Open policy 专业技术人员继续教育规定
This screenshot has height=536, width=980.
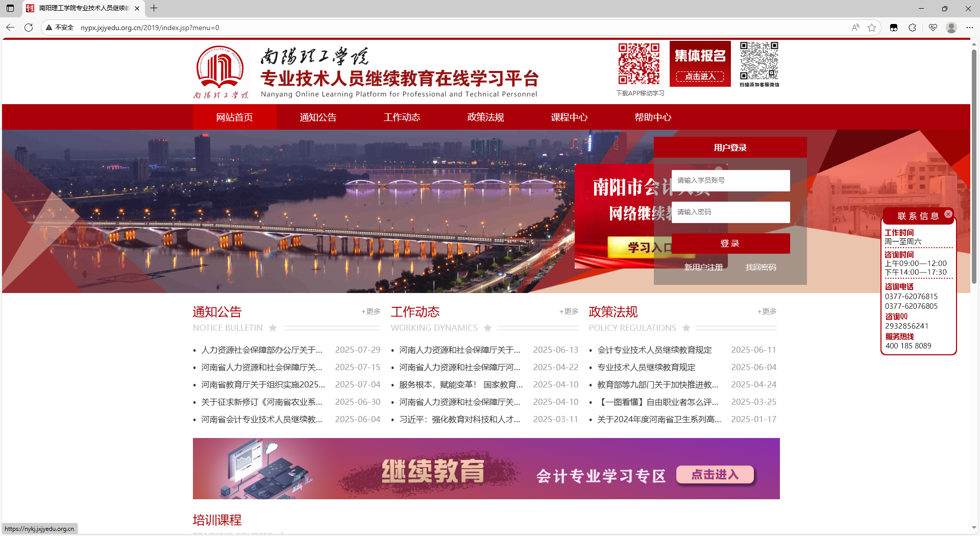647,367
